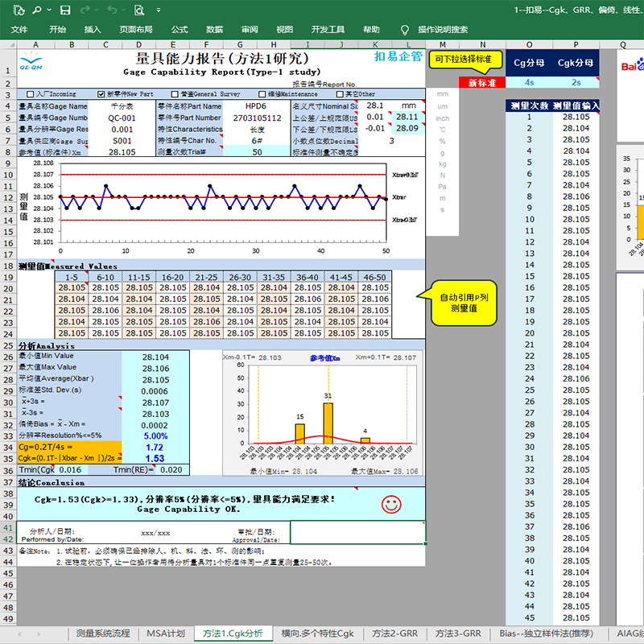The image size is (644, 644).
Task: Switch to the 开始 ribbon tab
Action: [57, 30]
